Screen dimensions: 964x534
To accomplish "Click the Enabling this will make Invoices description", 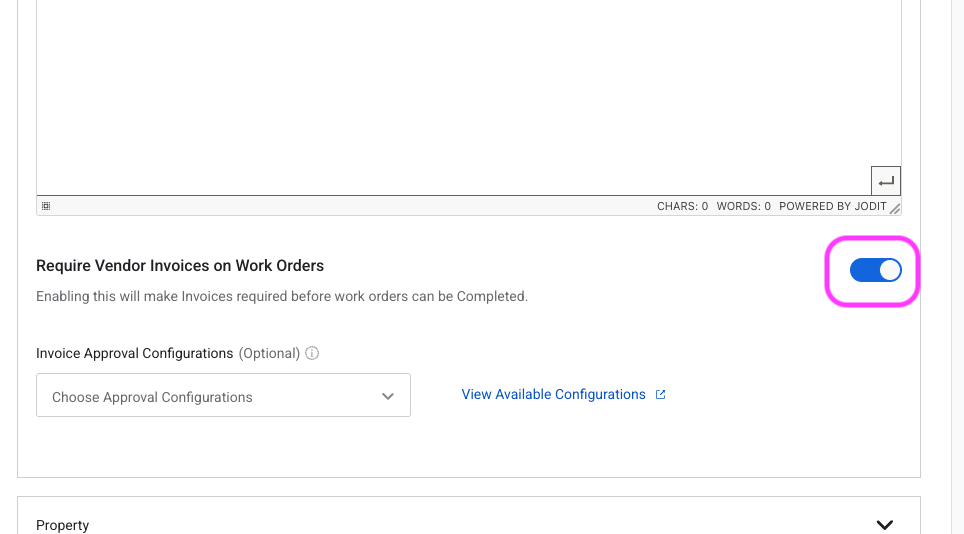I will 281,296.
